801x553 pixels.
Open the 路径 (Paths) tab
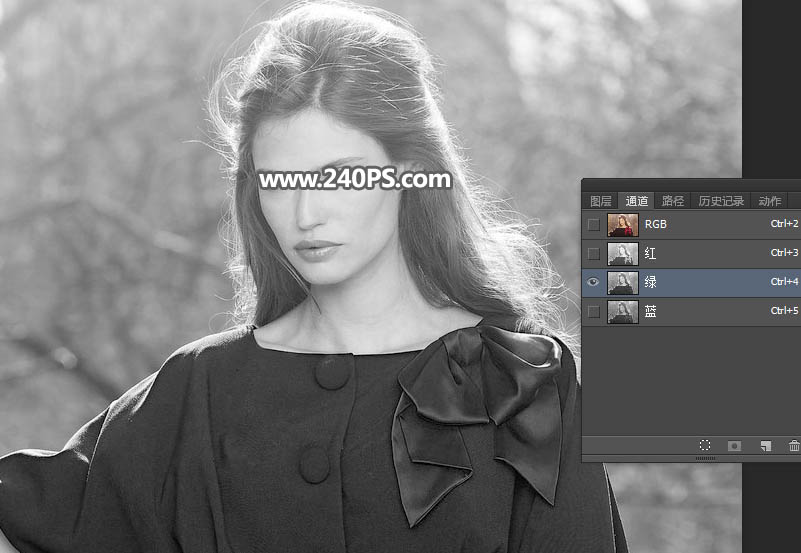point(673,201)
